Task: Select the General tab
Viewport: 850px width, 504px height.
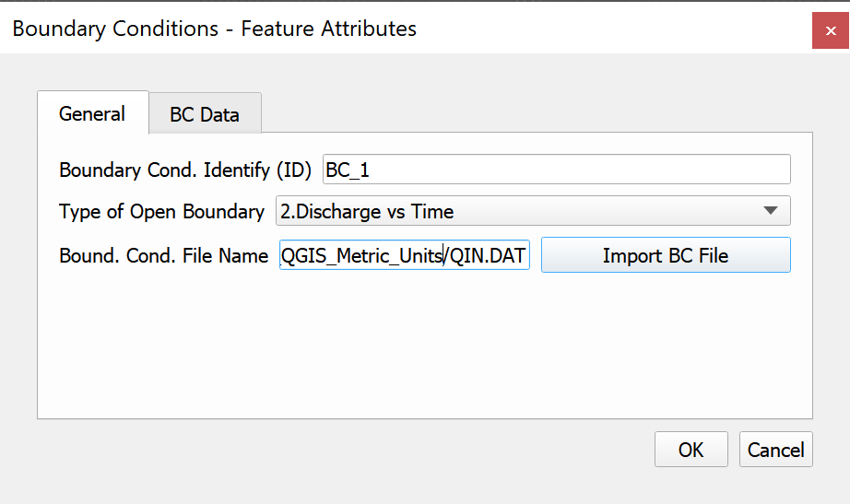Action: point(92,113)
